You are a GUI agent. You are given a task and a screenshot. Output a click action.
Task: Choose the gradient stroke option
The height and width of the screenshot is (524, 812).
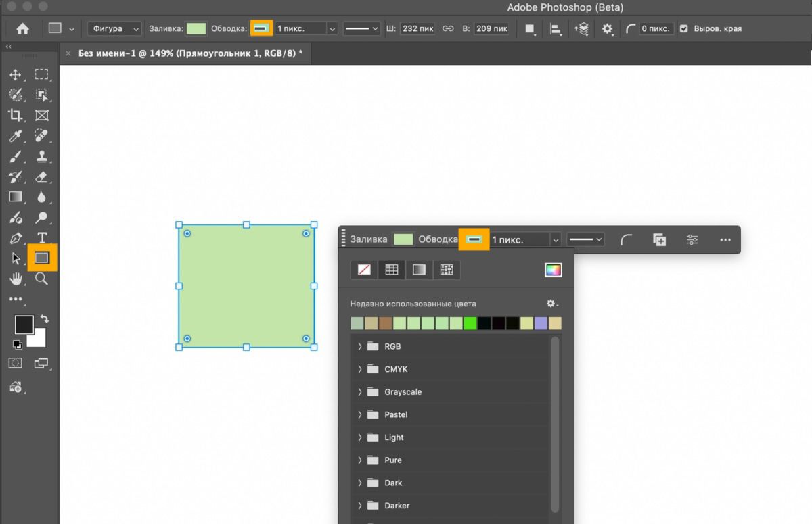click(419, 270)
